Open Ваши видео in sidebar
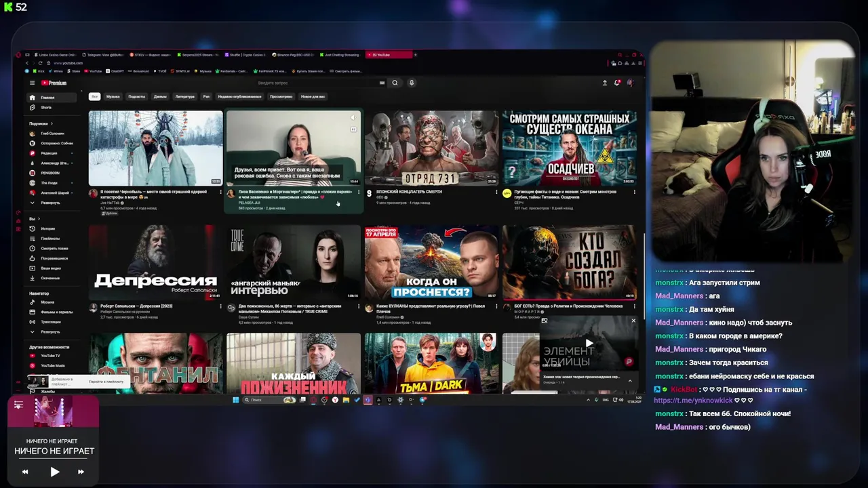Image resolution: width=868 pixels, height=488 pixels. pos(51,268)
